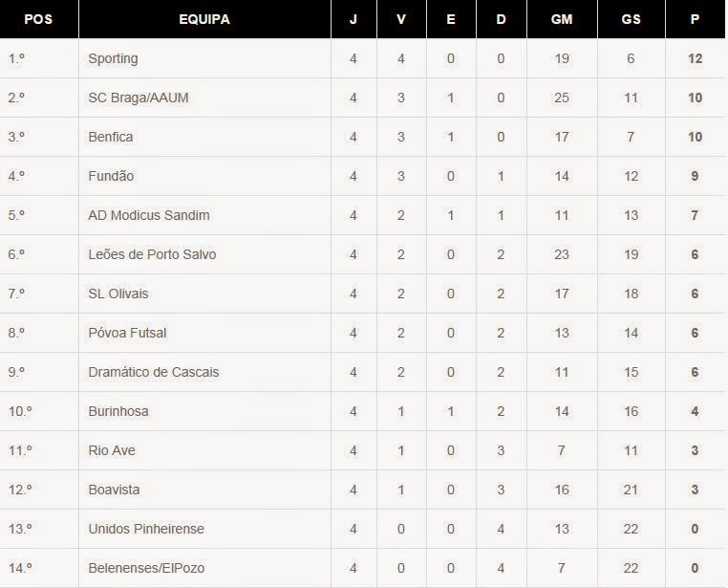
Task: Click the P points column header
Action: pyautogui.click(x=696, y=19)
